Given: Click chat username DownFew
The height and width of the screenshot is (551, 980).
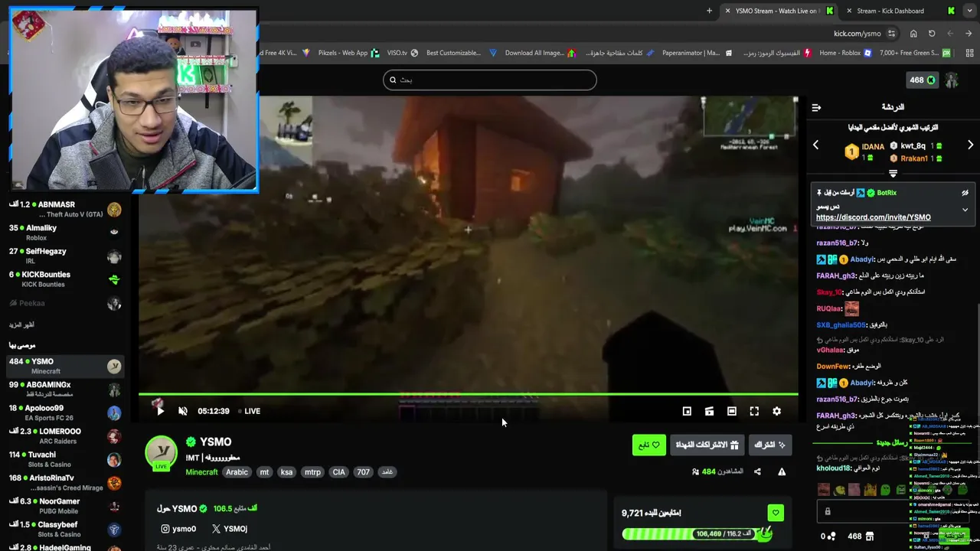Looking at the screenshot, I should pos(832,367).
